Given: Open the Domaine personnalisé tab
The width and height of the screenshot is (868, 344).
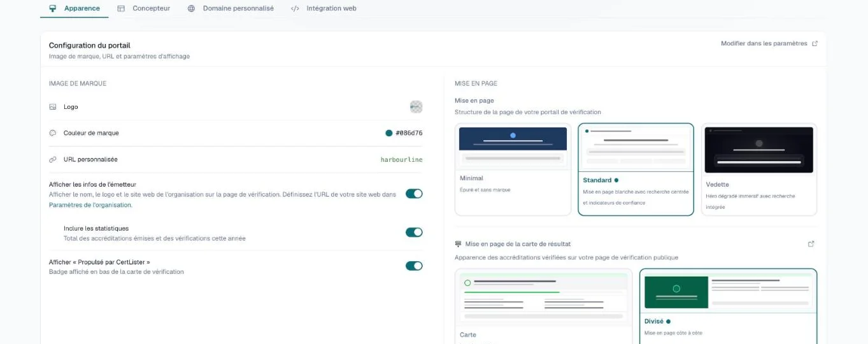Looking at the screenshot, I should [x=231, y=8].
